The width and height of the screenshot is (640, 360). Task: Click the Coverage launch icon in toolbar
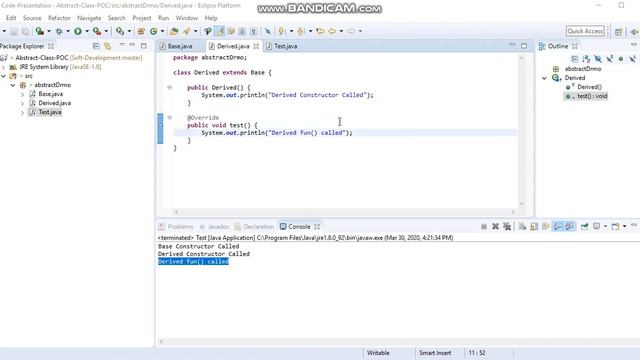(40, 31)
